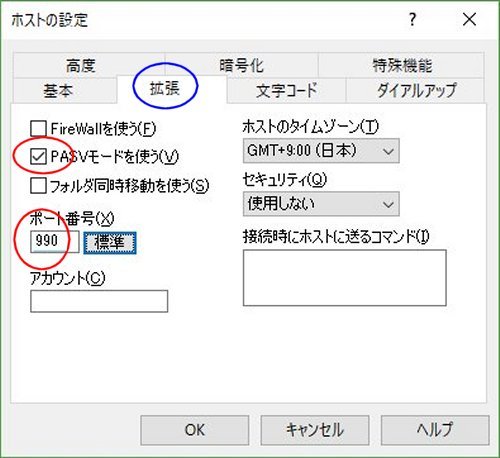This screenshot has width=500, height=458.
Task: Open the セキュリティ dropdown
Action: [x=321, y=204]
